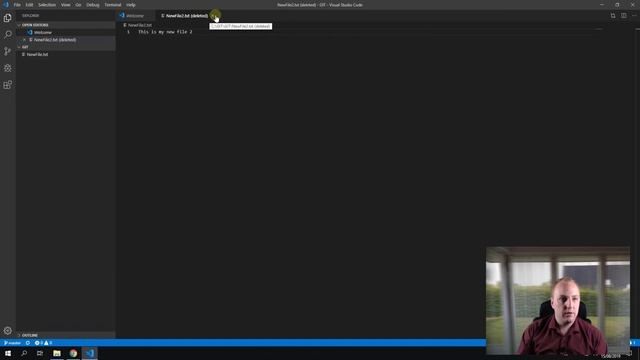Split the editor to the right

(624, 16)
